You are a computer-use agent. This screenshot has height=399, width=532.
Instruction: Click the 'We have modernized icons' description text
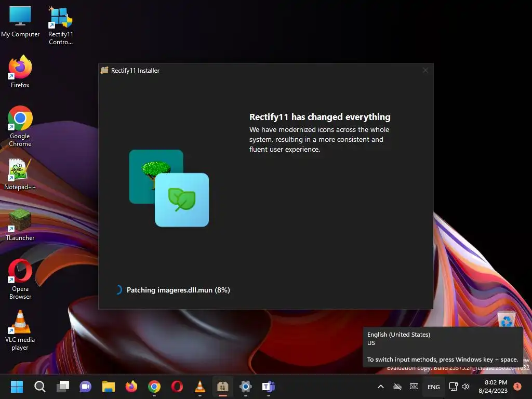coord(320,139)
